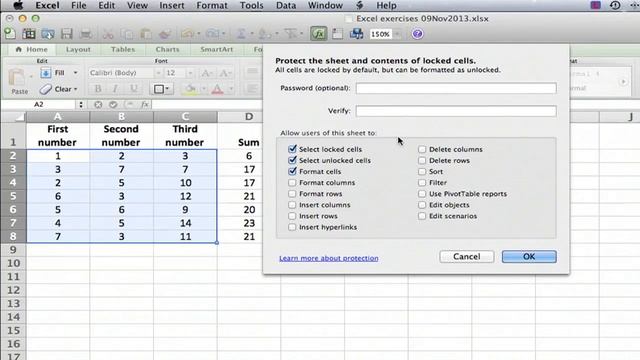The image size is (640, 360).
Task: Switch to the Charts ribbon tab
Action: click(x=167, y=49)
